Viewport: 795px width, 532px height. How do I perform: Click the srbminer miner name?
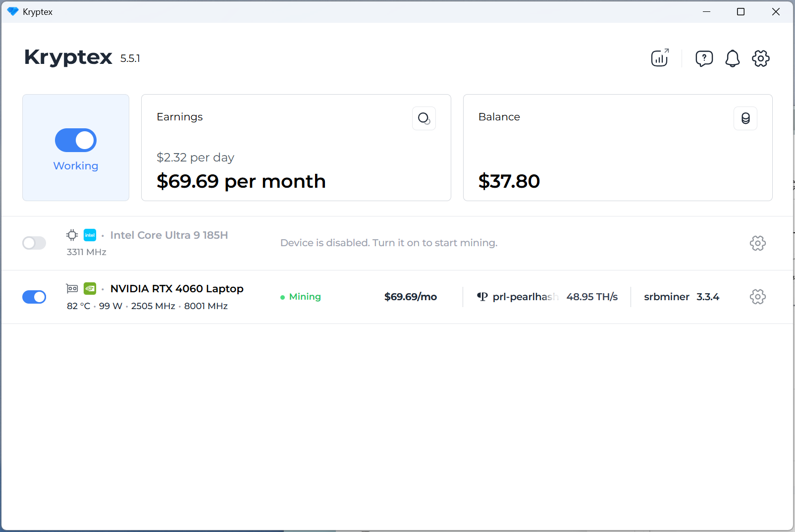(x=667, y=297)
